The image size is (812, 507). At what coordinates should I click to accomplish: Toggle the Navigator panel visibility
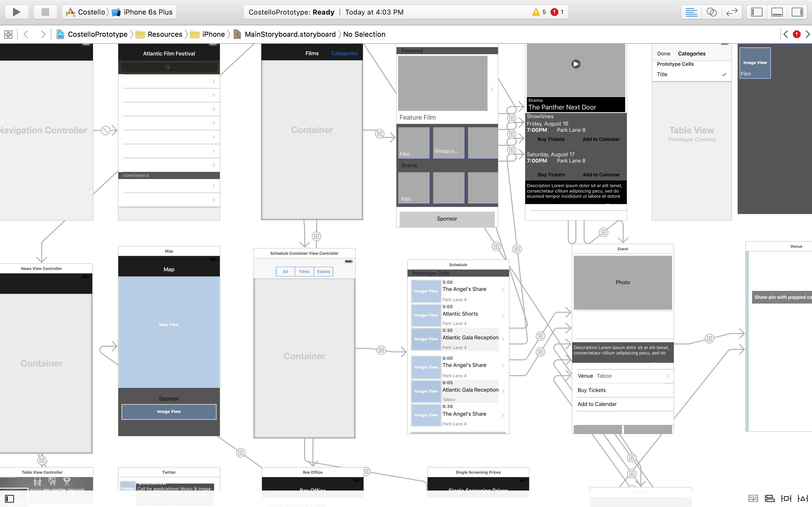(756, 12)
